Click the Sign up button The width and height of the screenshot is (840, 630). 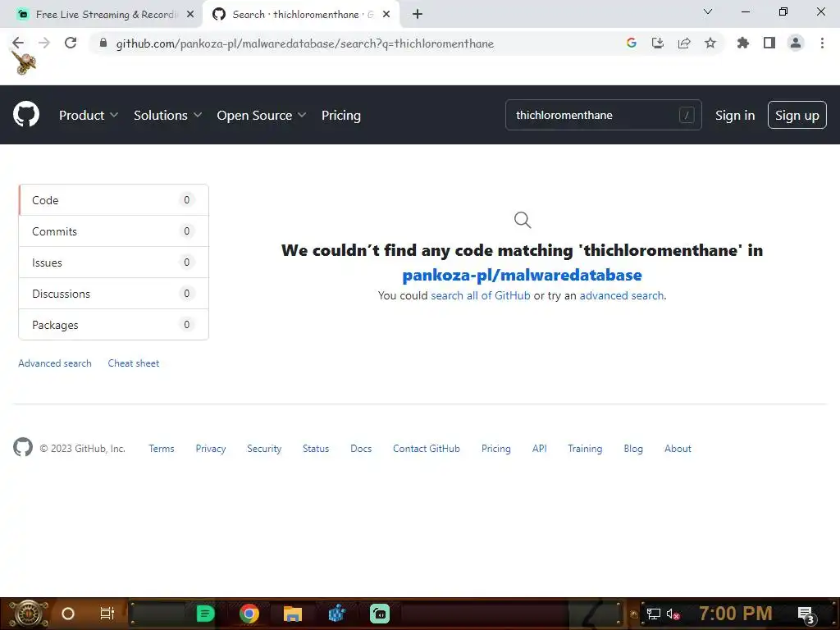pyautogui.click(x=797, y=115)
